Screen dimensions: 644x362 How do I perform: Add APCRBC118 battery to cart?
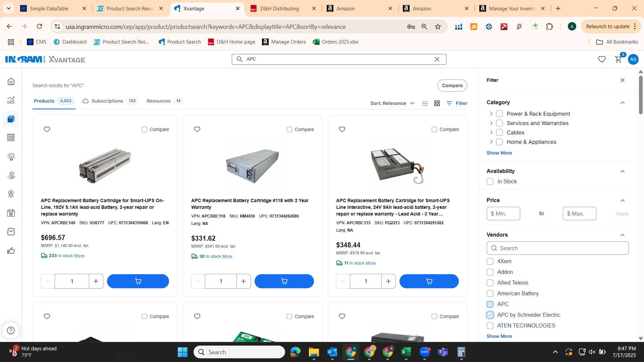pyautogui.click(x=284, y=281)
